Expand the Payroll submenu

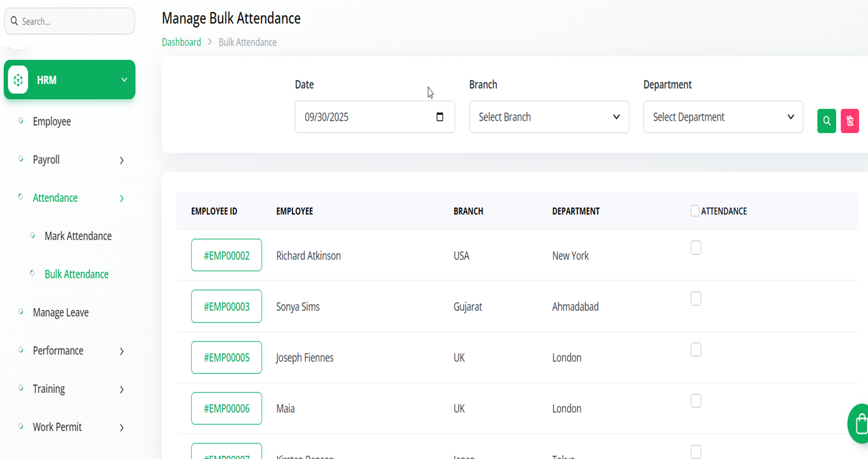(121, 160)
